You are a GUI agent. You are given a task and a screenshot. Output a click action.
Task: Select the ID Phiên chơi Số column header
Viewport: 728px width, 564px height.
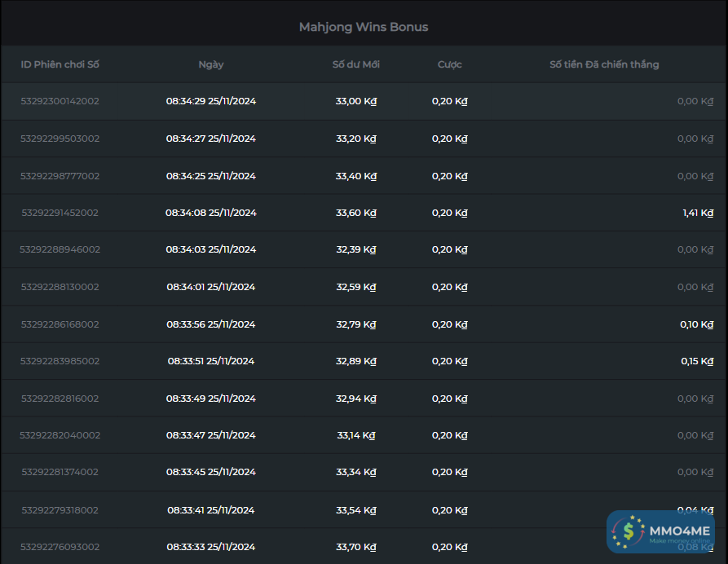[x=60, y=64]
